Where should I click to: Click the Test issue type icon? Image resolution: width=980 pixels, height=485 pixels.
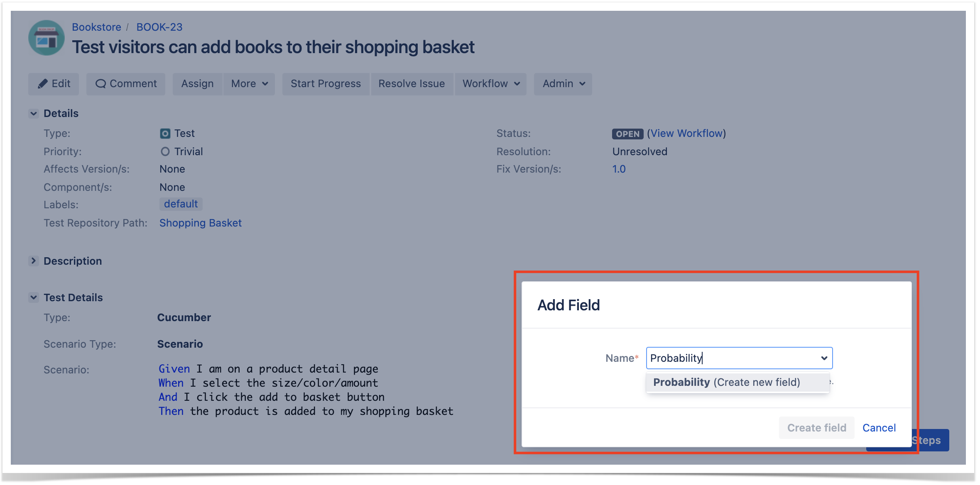pyautogui.click(x=165, y=134)
